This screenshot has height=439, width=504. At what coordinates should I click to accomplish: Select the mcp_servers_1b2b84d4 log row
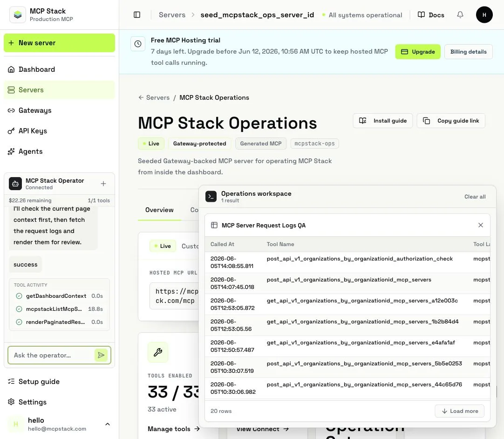[347, 325]
